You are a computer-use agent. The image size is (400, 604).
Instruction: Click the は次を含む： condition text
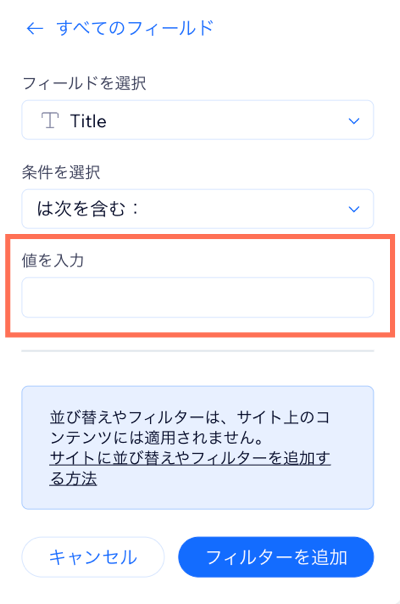coord(88,209)
